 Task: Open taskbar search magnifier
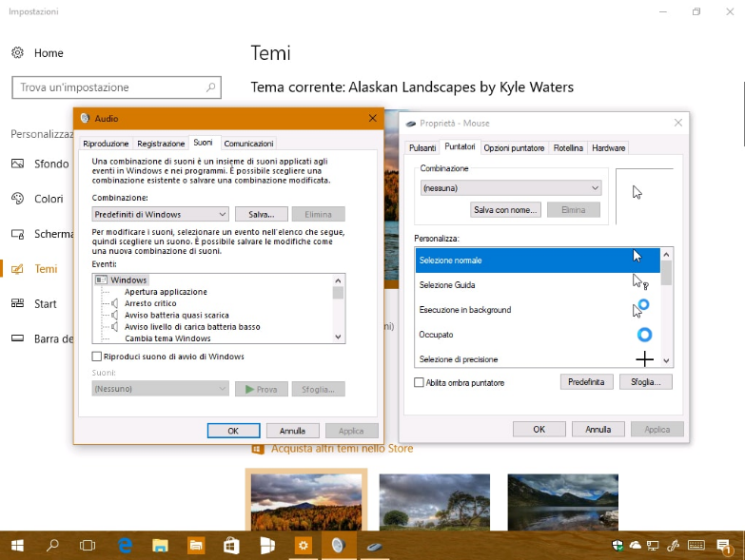coord(52,546)
